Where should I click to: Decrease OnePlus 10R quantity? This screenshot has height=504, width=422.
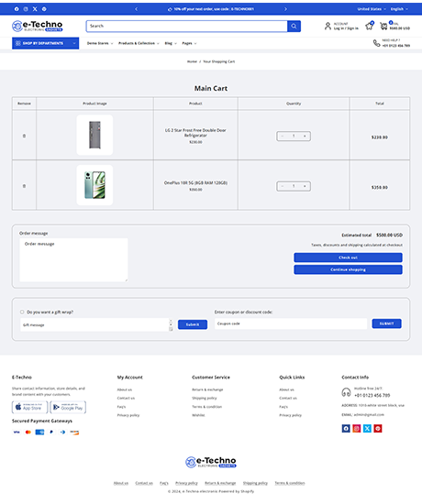coord(283,186)
